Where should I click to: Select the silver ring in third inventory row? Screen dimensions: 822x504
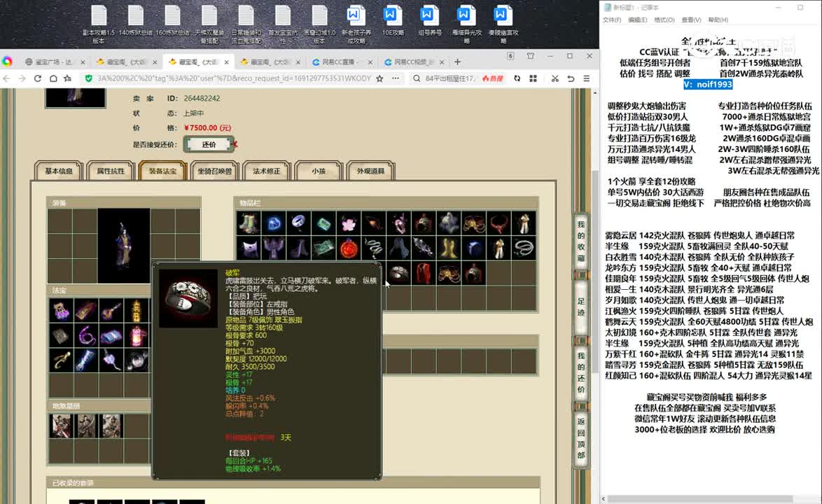coord(398,273)
